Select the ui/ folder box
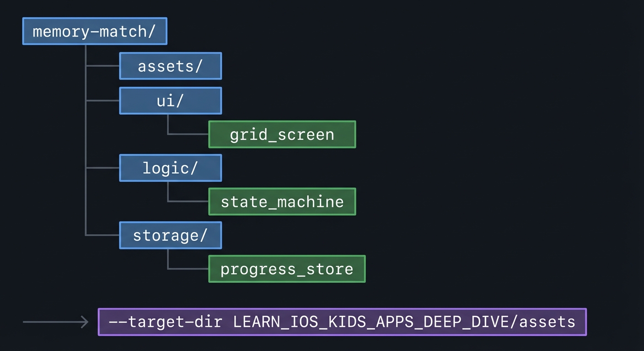Screen dimensions: 644x351 tap(170, 101)
